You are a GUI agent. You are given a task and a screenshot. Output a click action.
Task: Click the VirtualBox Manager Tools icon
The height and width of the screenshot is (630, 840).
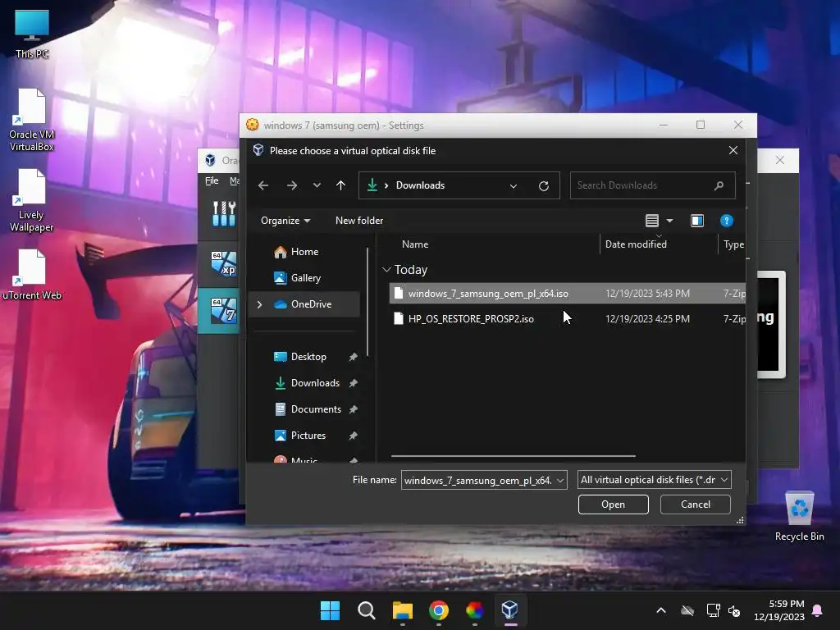(x=224, y=213)
